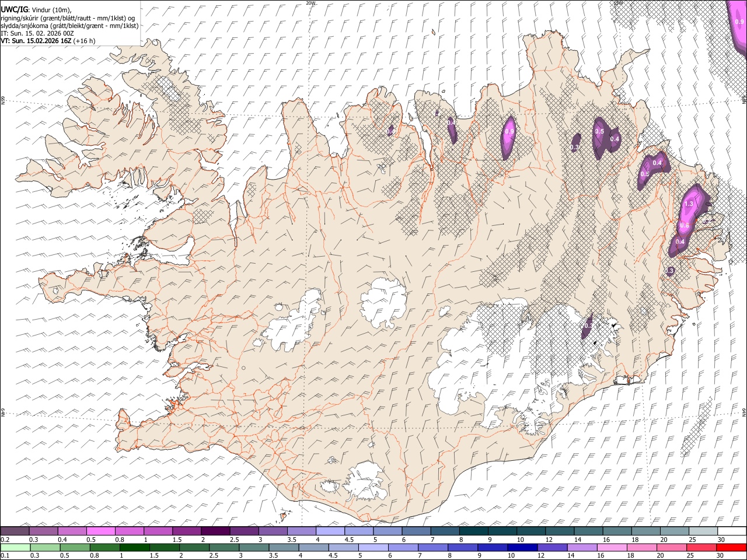Pick the light pink rain swatch labeled 16
747x560 pixels.
(612, 547)
